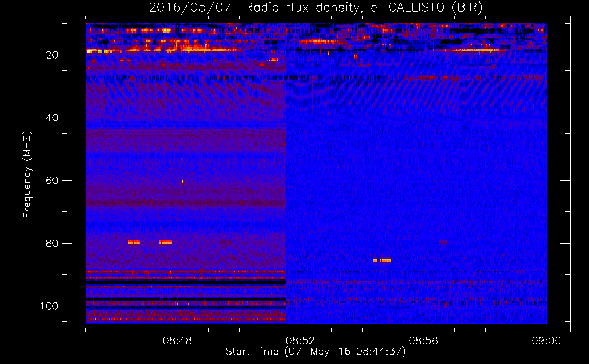Click the y-axis tick label 20
This screenshot has height=364, width=589.
(52, 55)
